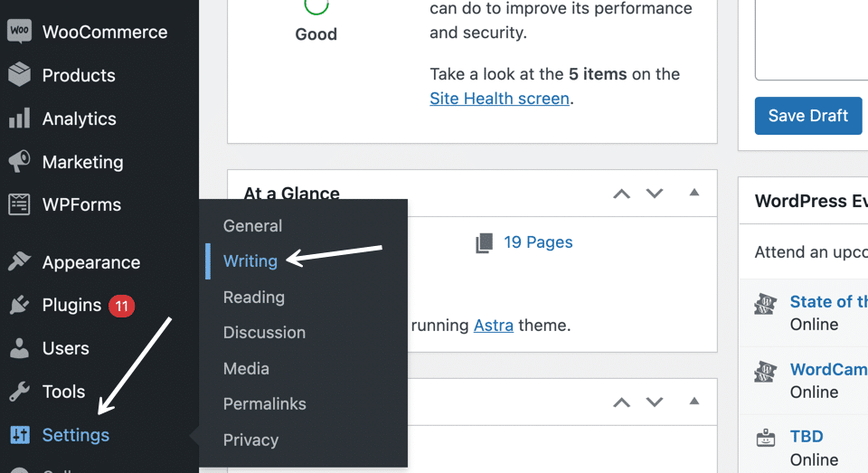Open the 19 Pages link
Viewport: 868px width, 473px height.
tap(537, 241)
